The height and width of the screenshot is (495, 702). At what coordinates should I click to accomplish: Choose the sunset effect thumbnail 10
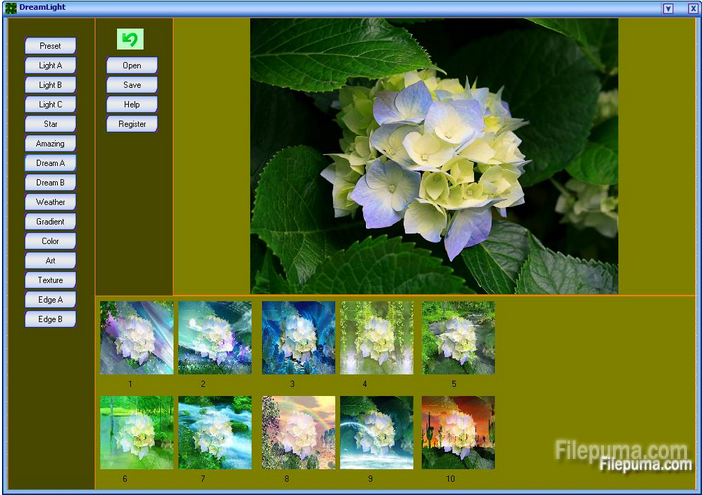point(458,433)
